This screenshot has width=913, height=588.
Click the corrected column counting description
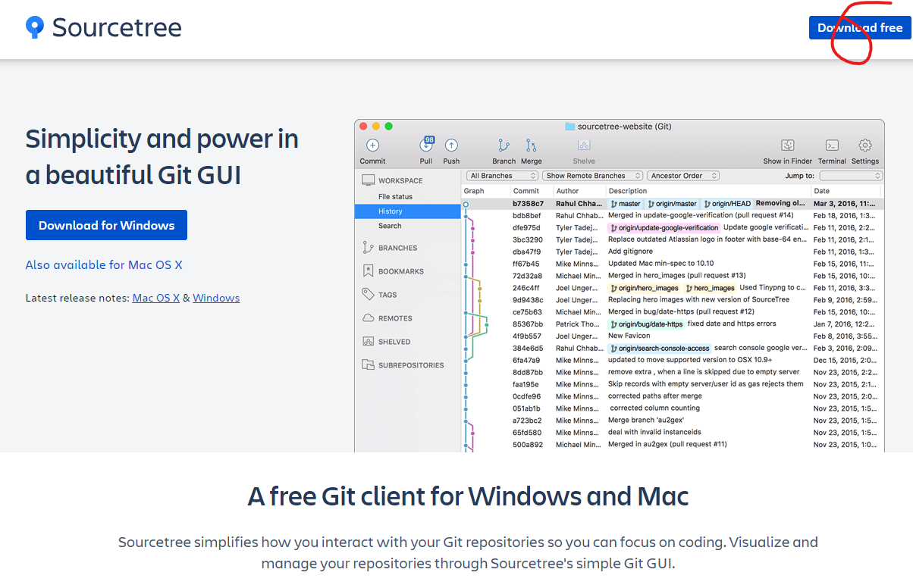pos(655,408)
